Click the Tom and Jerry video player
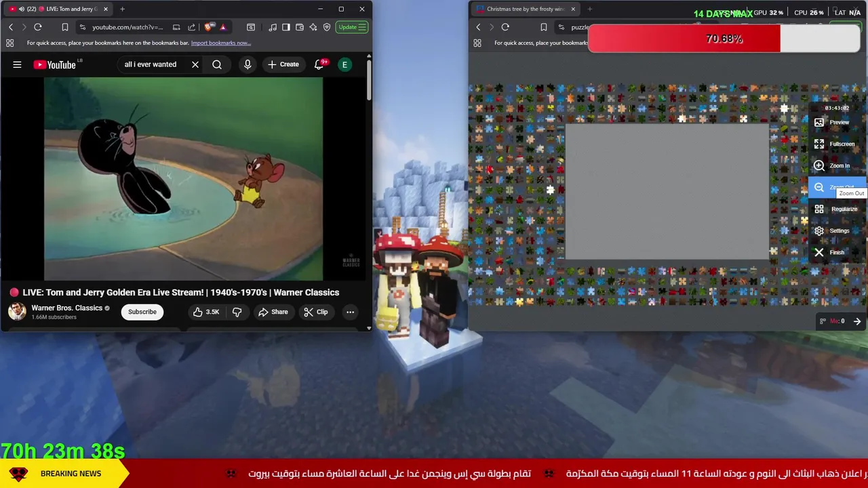 (x=183, y=178)
